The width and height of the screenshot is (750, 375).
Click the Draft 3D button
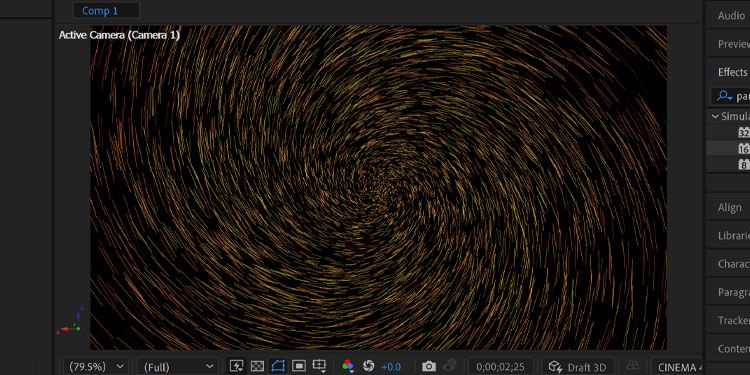click(577, 367)
